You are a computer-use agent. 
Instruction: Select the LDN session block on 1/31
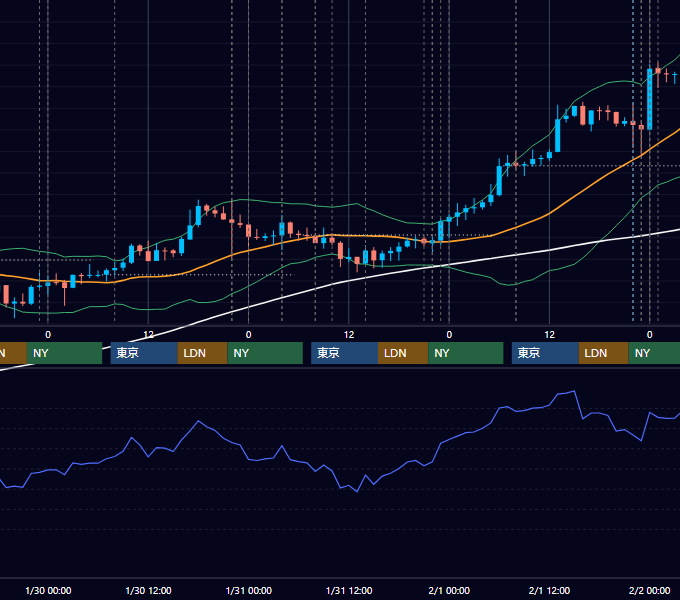pyautogui.click(x=403, y=353)
